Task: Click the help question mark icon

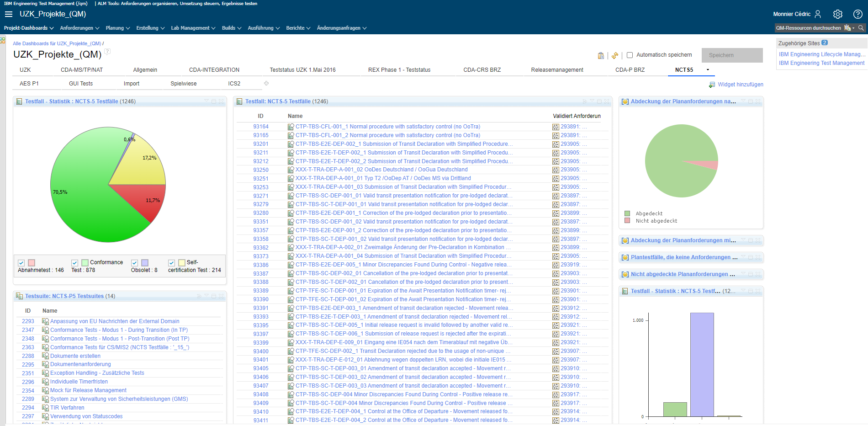Action: point(857,14)
